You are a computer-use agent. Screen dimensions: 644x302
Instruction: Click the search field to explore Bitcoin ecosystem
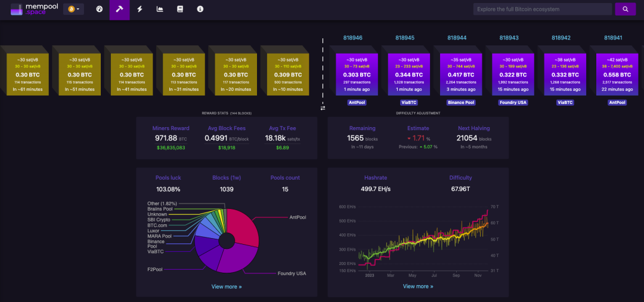[x=543, y=10]
